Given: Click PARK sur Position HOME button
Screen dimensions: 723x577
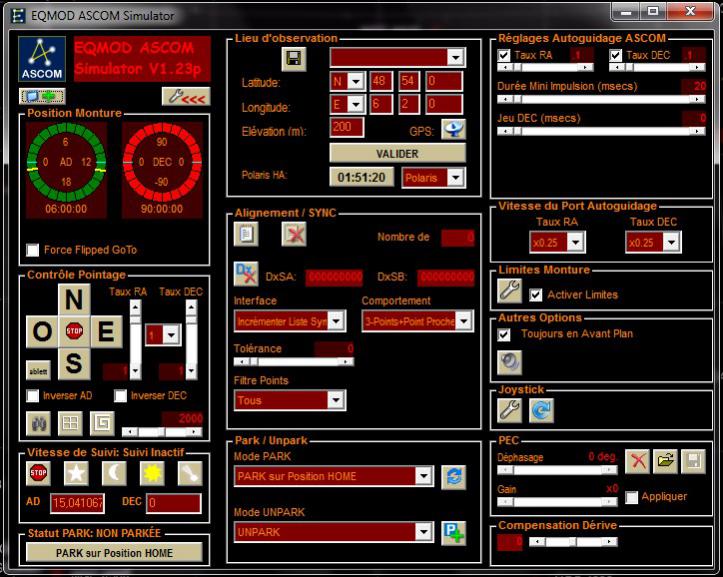Looking at the screenshot, I should pyautogui.click(x=114, y=553).
